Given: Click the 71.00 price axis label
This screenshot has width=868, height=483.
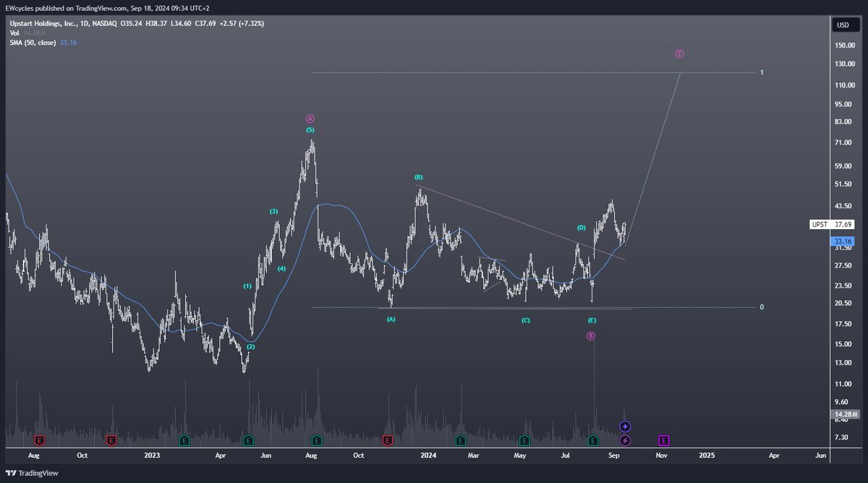Looking at the screenshot, I should 843,142.
